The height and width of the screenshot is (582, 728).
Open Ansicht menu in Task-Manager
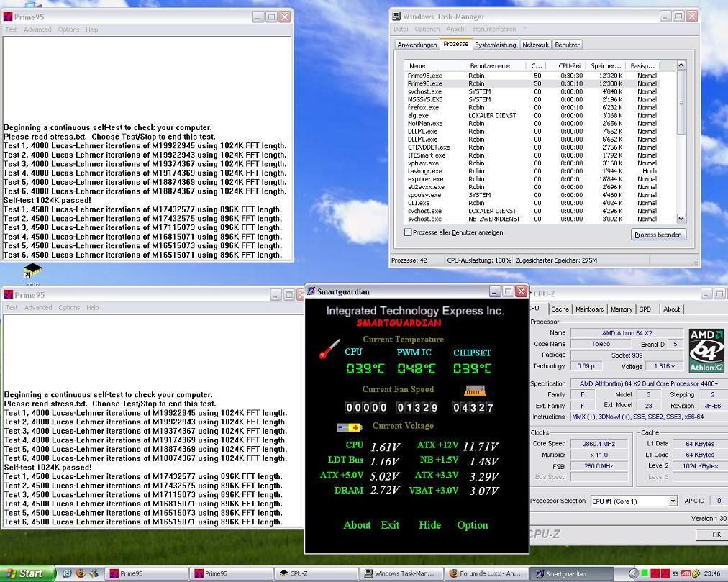click(456, 29)
